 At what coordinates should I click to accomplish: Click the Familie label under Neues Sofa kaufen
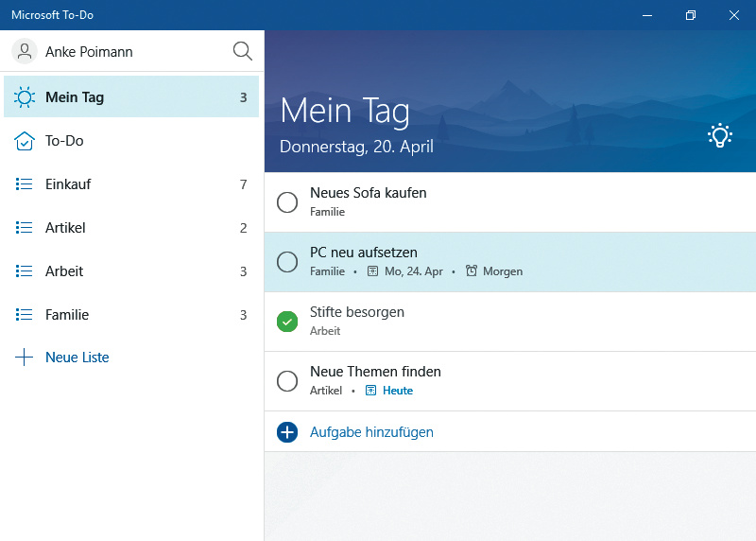pyautogui.click(x=327, y=211)
